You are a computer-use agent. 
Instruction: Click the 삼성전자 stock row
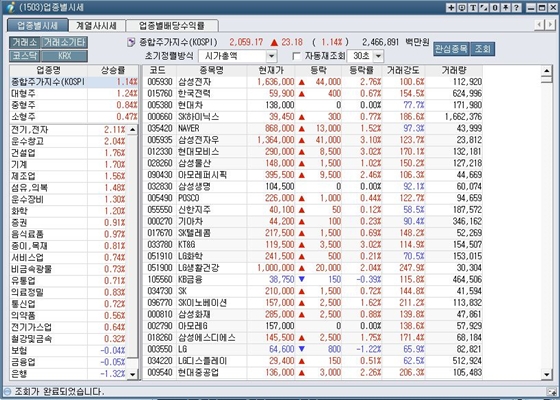[x=313, y=82]
